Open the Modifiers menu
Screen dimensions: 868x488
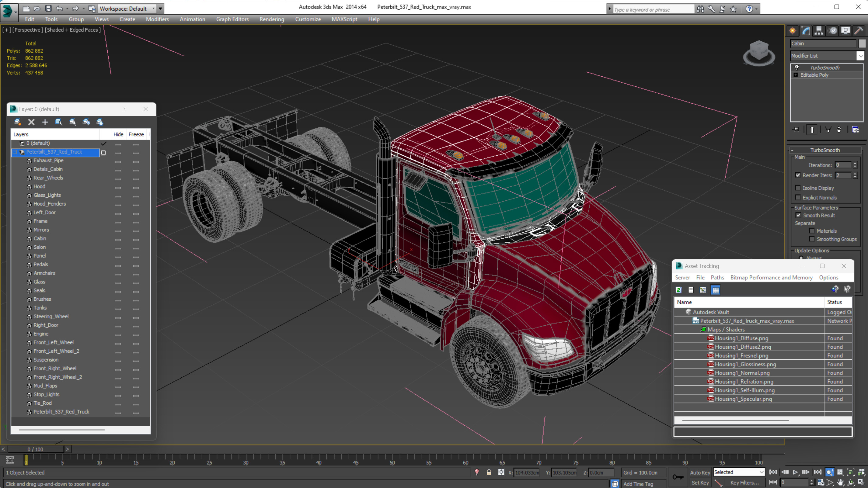pyautogui.click(x=157, y=19)
